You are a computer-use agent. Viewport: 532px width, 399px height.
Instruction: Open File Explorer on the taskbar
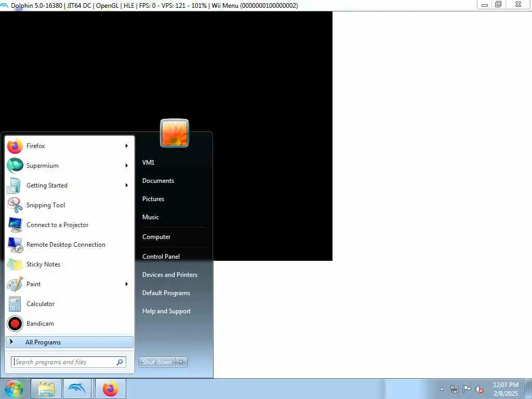click(x=46, y=389)
